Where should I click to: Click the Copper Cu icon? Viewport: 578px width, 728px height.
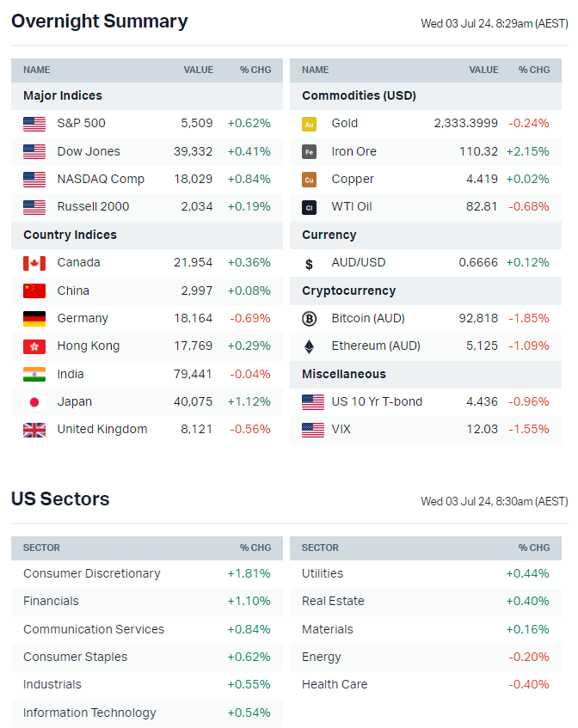coord(309,180)
